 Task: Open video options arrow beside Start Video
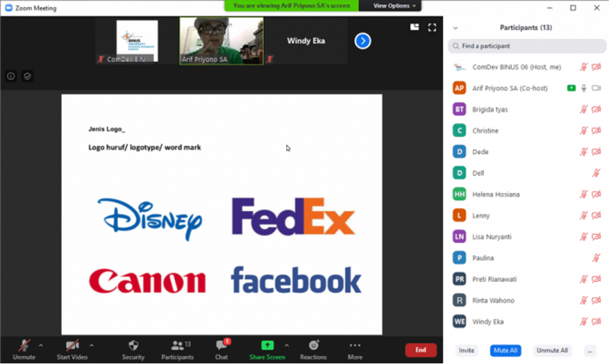tap(91, 345)
